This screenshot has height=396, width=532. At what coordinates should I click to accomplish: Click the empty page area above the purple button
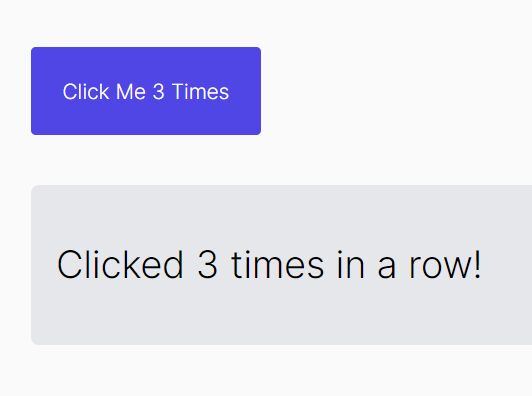point(266,23)
